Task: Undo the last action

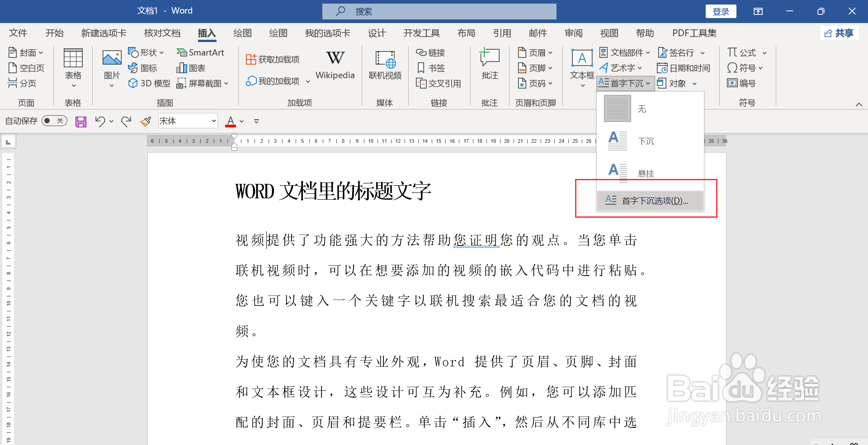Action: tap(100, 121)
